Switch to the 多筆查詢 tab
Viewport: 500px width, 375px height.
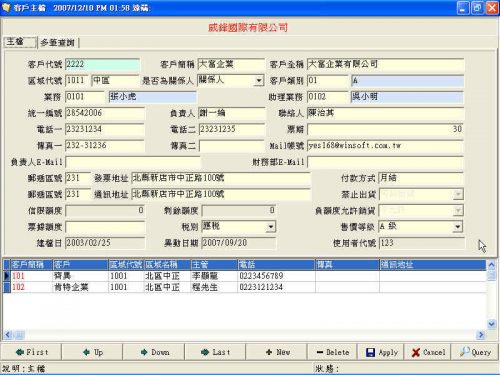(x=58, y=43)
